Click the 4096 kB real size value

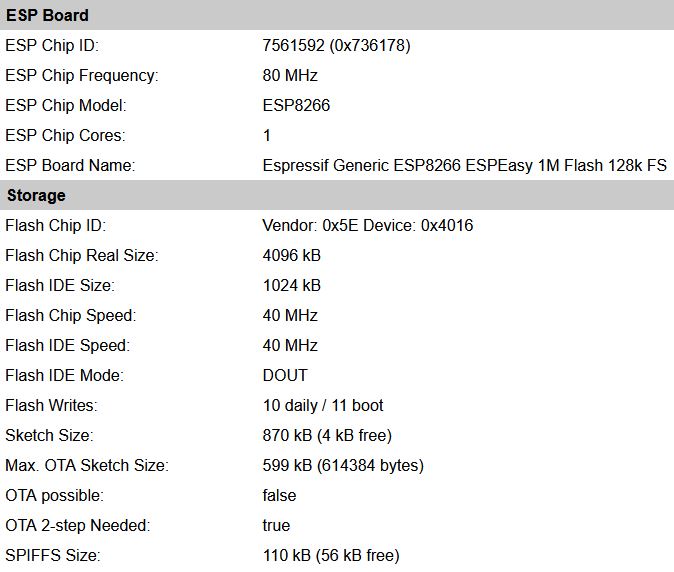(292, 255)
